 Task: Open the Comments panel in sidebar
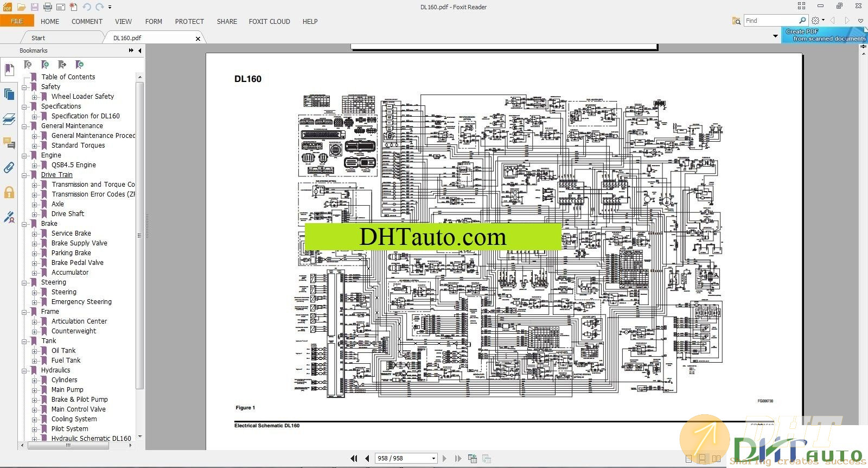click(9, 143)
